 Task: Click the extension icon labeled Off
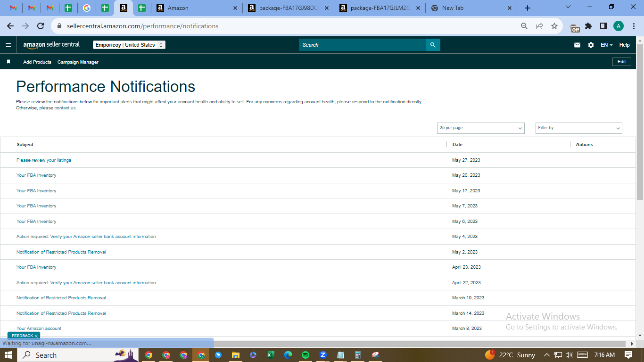pos(574,27)
